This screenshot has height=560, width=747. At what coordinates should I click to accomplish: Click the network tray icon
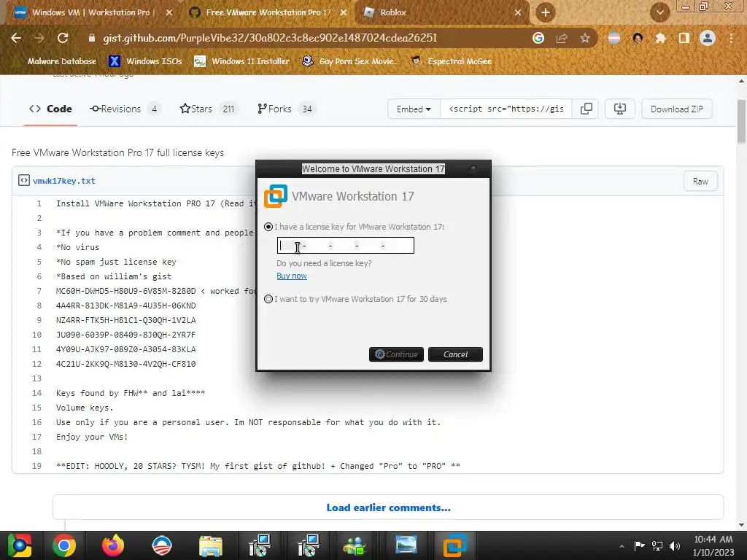[657, 545]
